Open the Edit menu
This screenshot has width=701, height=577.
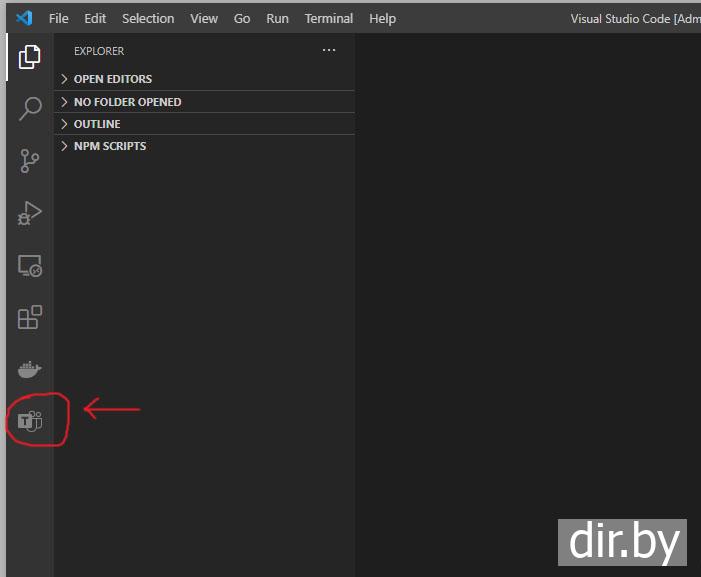95,19
